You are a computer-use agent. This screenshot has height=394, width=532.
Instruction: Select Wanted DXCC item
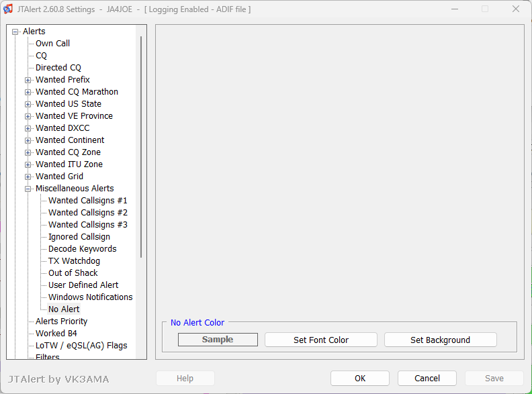[x=62, y=128]
